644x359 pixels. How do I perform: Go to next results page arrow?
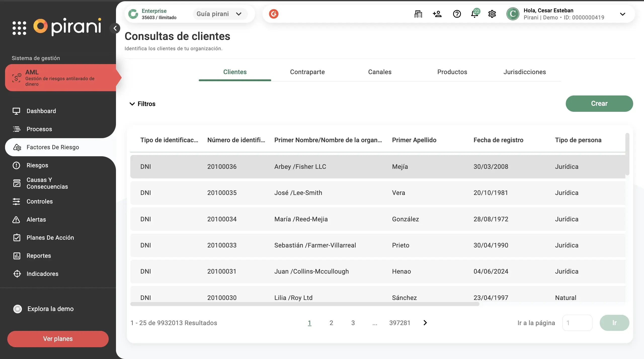(x=425, y=323)
